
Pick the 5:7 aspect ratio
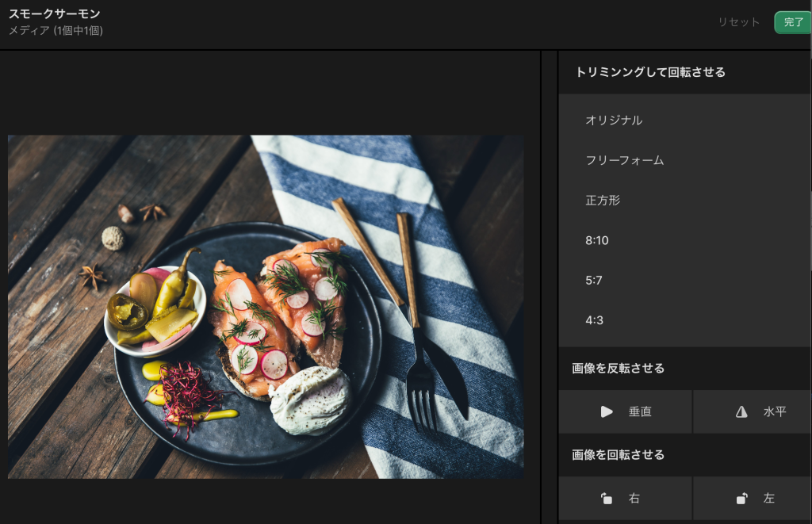596,280
